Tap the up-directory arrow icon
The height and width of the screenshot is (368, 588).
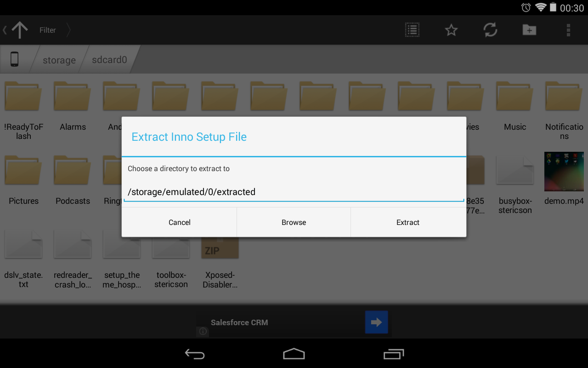(19, 30)
